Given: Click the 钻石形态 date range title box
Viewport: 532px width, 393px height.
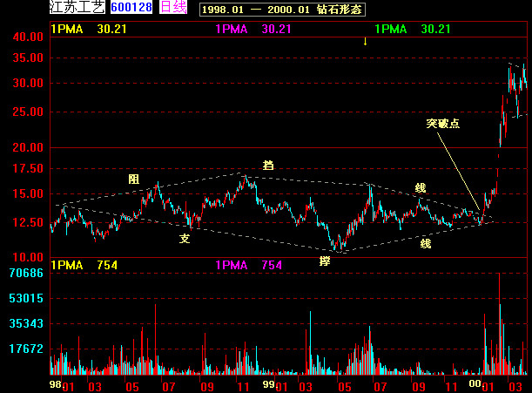Looking at the screenshot, I should pyautogui.click(x=282, y=10).
